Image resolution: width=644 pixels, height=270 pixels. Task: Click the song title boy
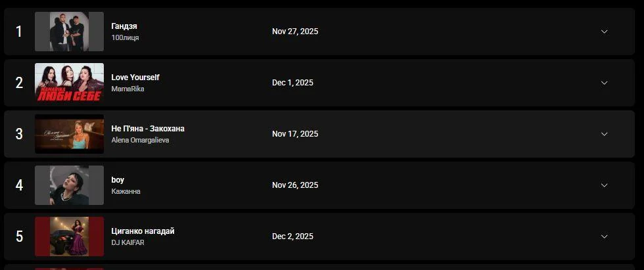pyautogui.click(x=118, y=180)
